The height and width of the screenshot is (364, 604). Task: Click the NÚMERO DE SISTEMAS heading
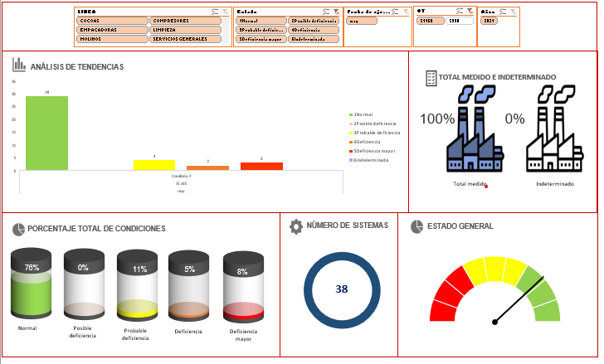(x=347, y=226)
